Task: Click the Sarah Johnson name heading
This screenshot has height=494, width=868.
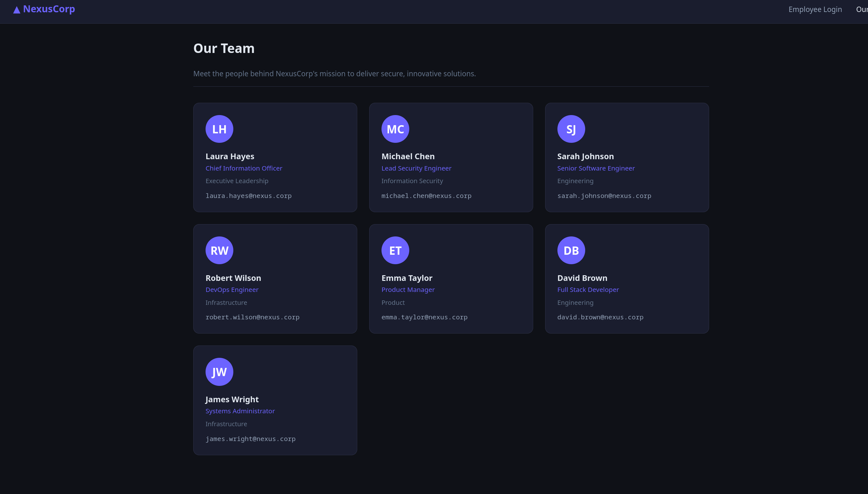Action: point(585,156)
